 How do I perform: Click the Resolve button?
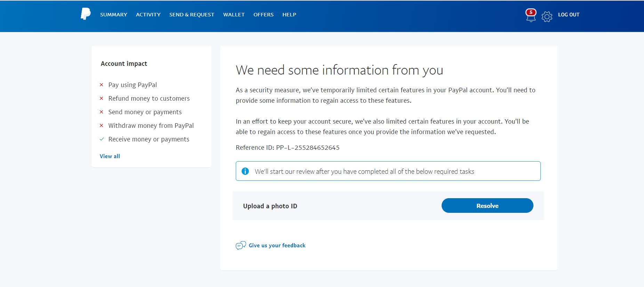tap(488, 205)
